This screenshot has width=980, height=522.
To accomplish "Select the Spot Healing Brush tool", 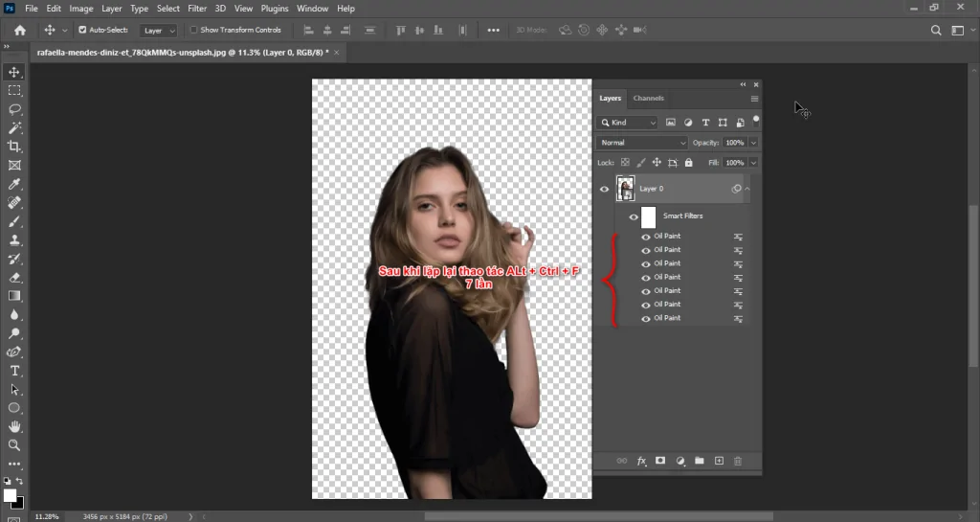I will click(14, 202).
